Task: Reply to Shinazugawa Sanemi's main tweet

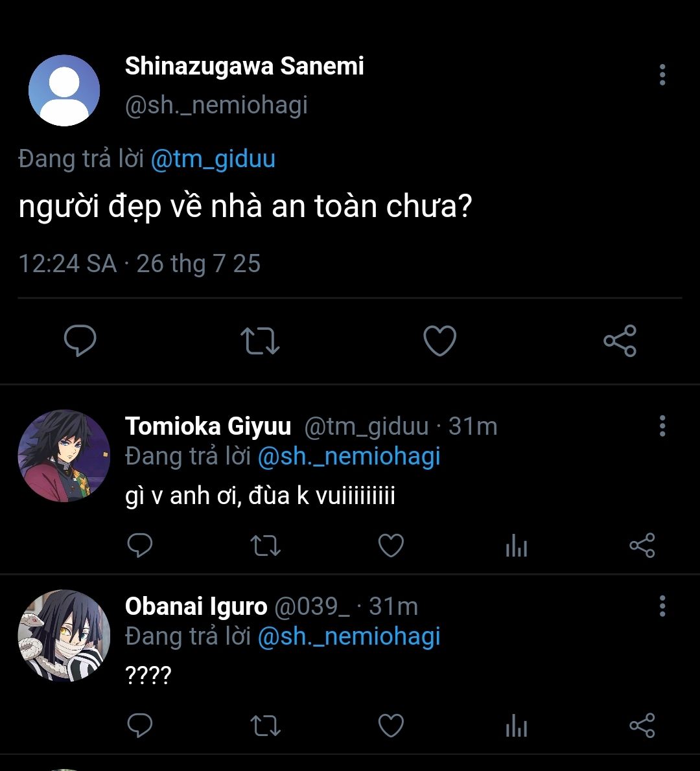Action: (x=80, y=341)
